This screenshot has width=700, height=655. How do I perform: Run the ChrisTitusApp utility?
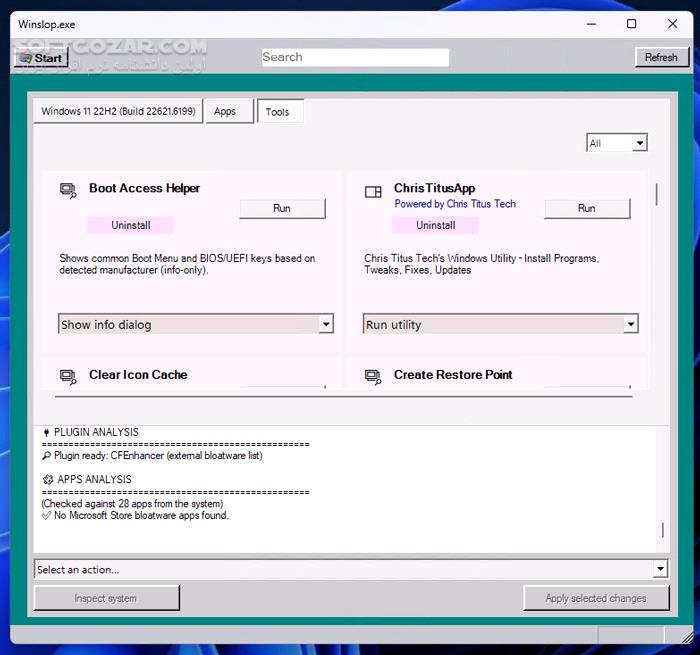coord(587,208)
